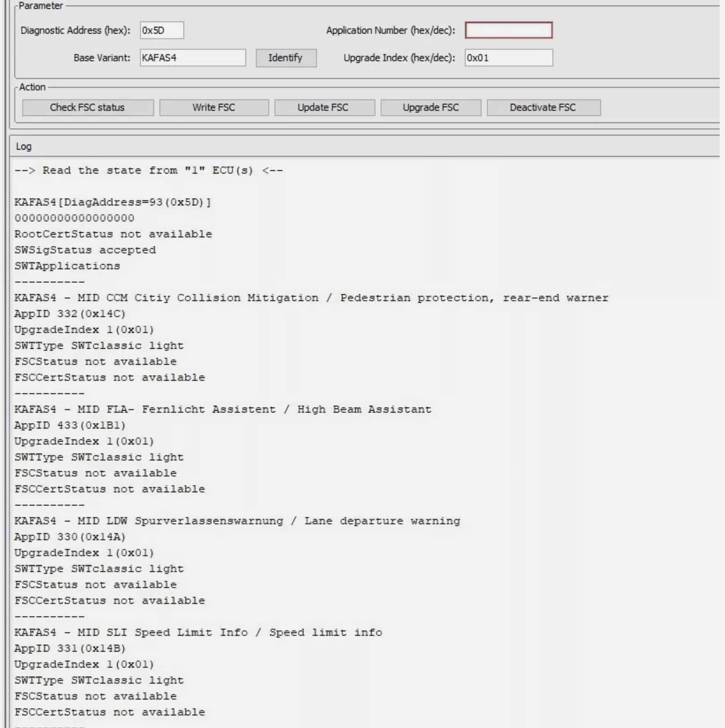Click the 'Read the state from' log line
This screenshot has width=725, height=728.
[148, 170]
